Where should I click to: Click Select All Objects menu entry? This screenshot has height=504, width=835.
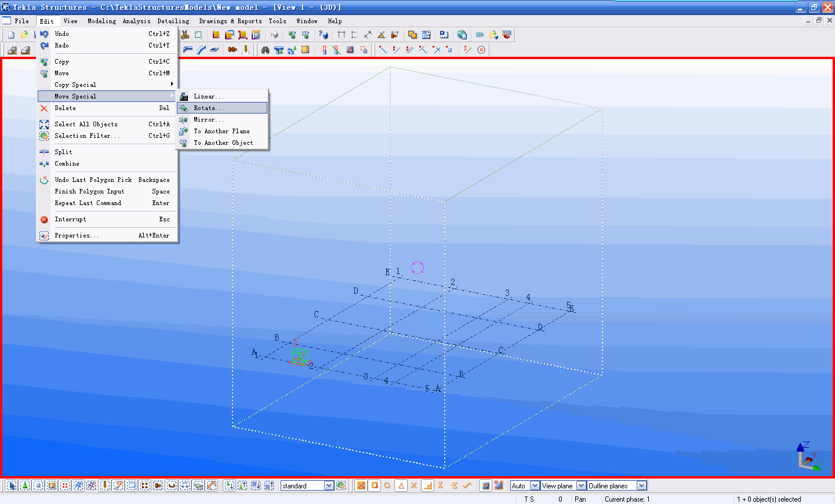(x=107, y=124)
